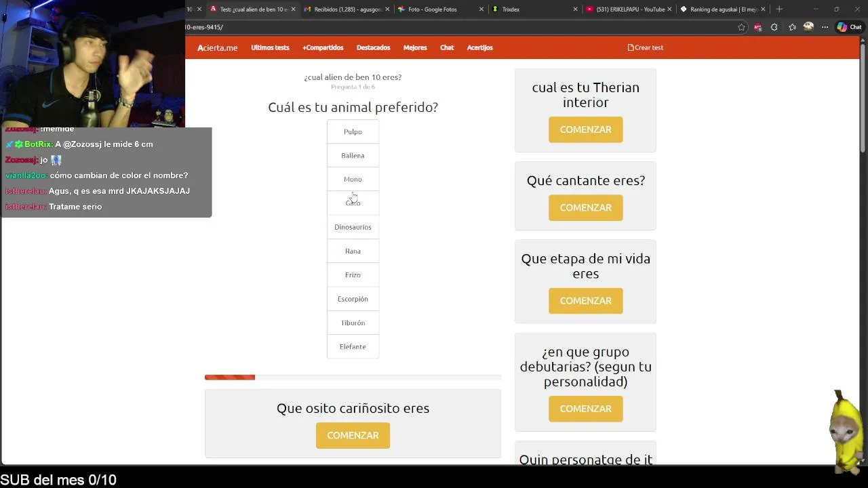Click the address bar URL field
Screen dimensions: 868x488
[x=461, y=27]
